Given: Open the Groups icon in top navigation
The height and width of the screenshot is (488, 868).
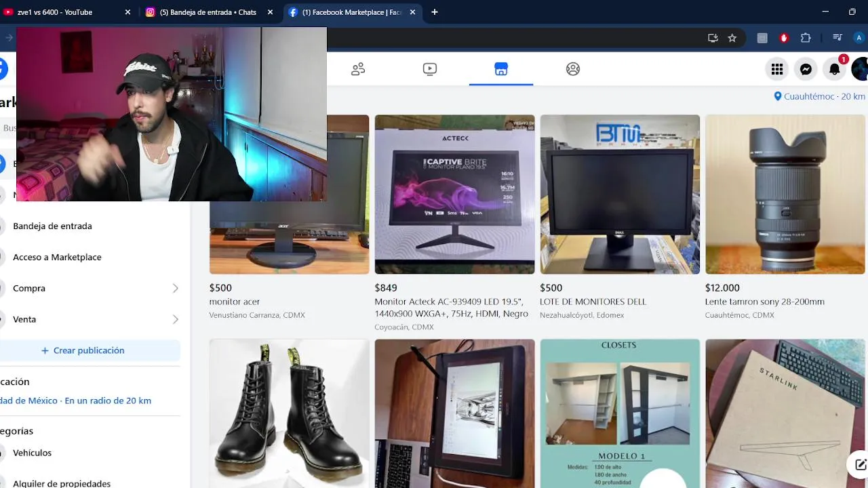Looking at the screenshot, I should click(x=573, y=69).
